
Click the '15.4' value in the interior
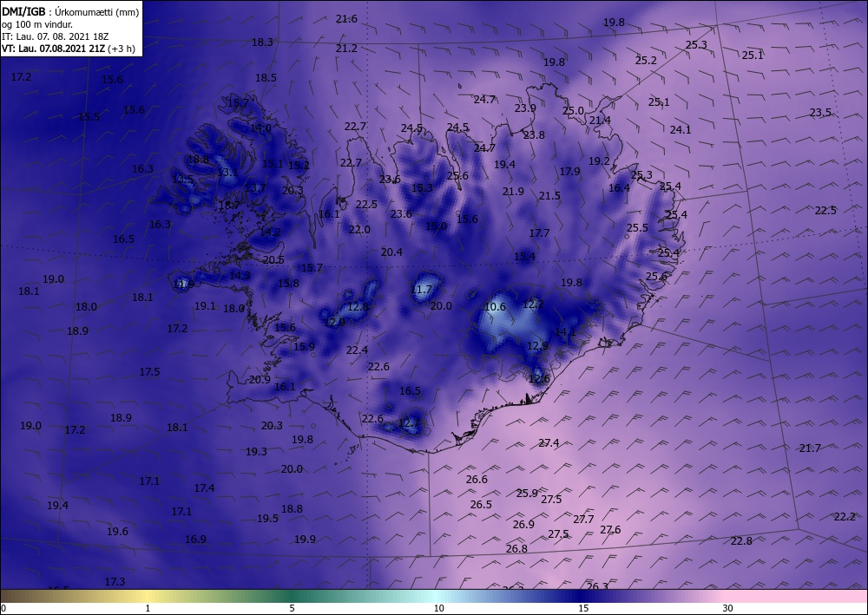pyautogui.click(x=525, y=256)
